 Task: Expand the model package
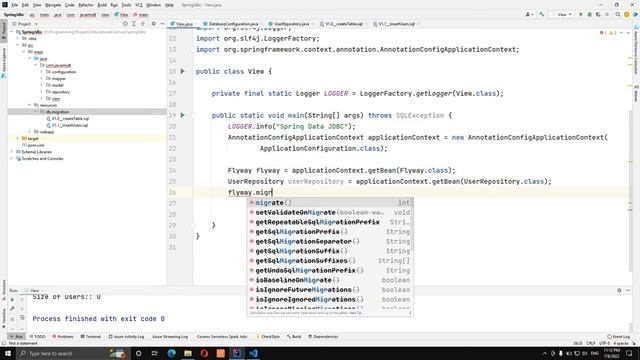[42, 85]
